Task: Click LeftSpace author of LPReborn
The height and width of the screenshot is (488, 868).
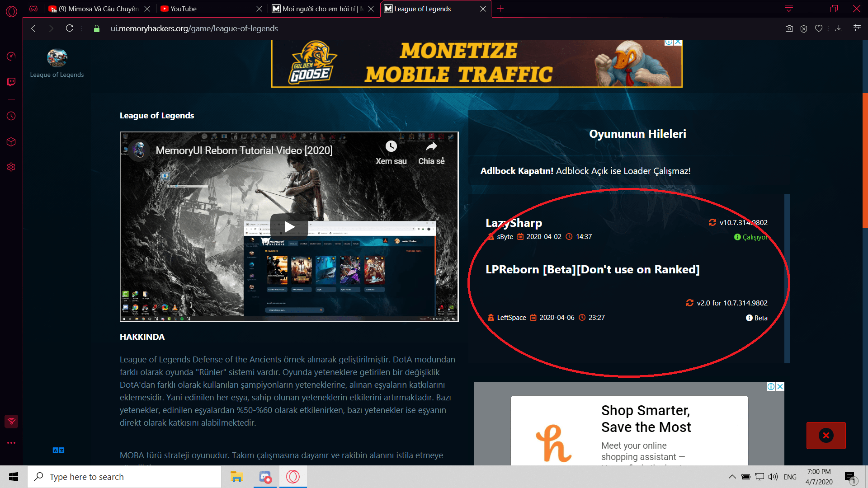Action: [511, 318]
